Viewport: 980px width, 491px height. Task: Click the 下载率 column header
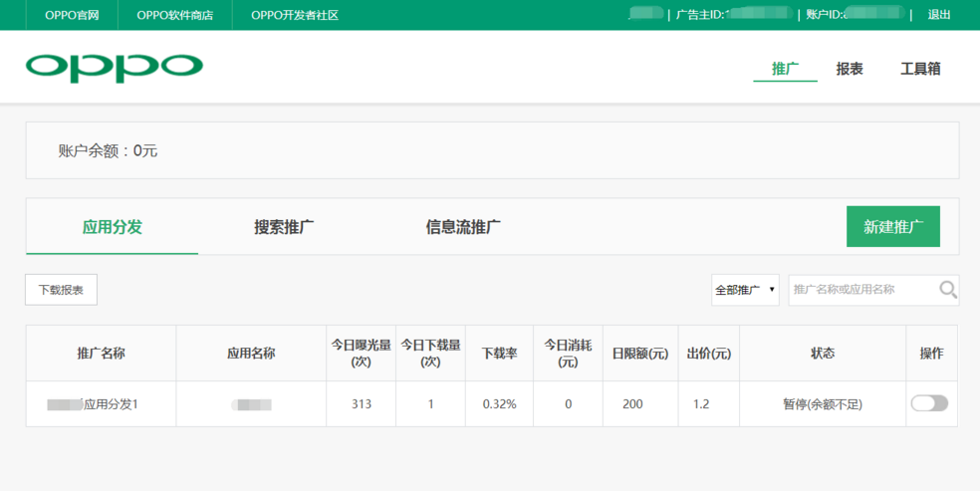click(x=499, y=353)
